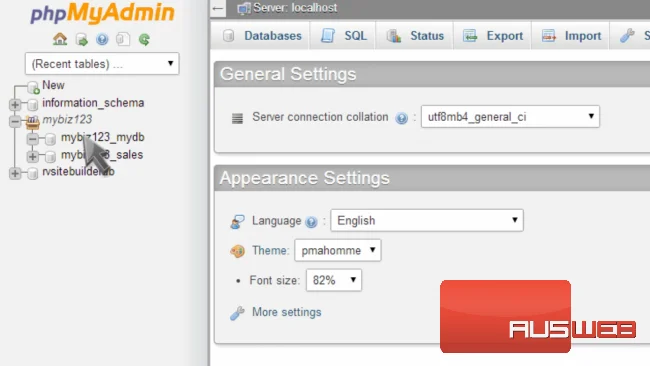The height and width of the screenshot is (366, 650).
Task: Click the Language help icon
Action: (311, 222)
